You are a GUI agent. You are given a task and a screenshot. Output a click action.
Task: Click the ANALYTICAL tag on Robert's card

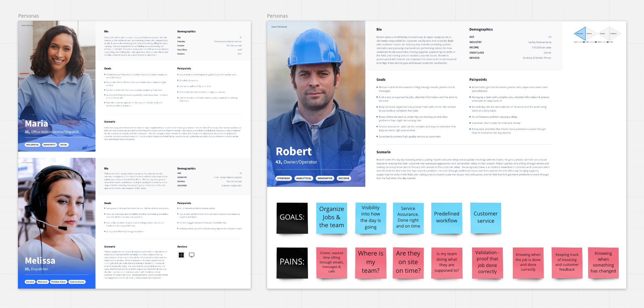pos(304,179)
